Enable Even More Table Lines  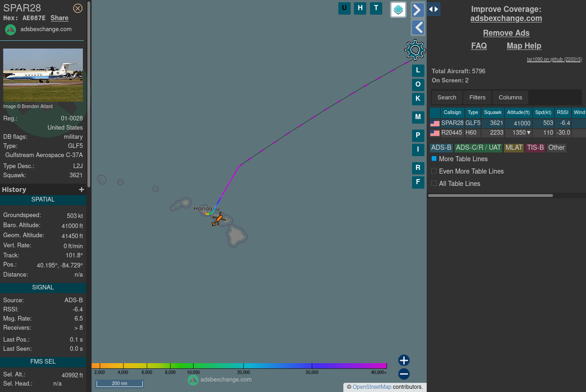[x=434, y=171]
